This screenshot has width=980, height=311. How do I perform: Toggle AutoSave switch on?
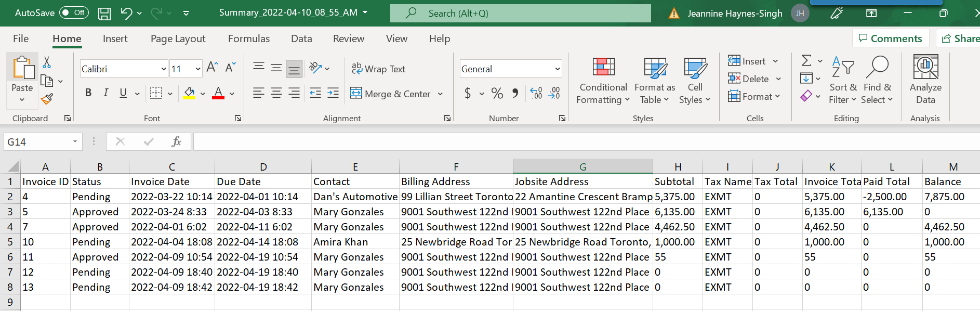tap(74, 13)
